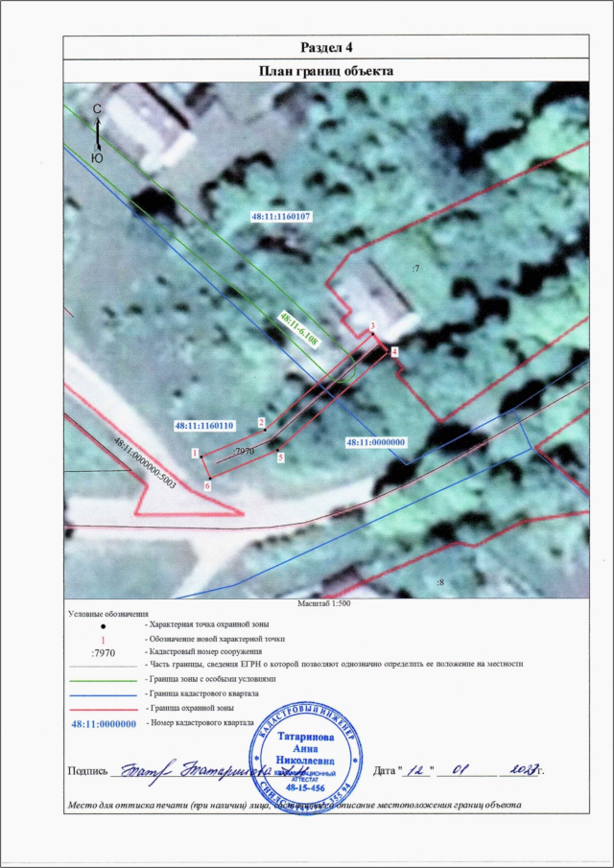Image resolution: width=614 pixels, height=868 pixels.
Task: Click the point marker labeled 2
Action: click(261, 421)
